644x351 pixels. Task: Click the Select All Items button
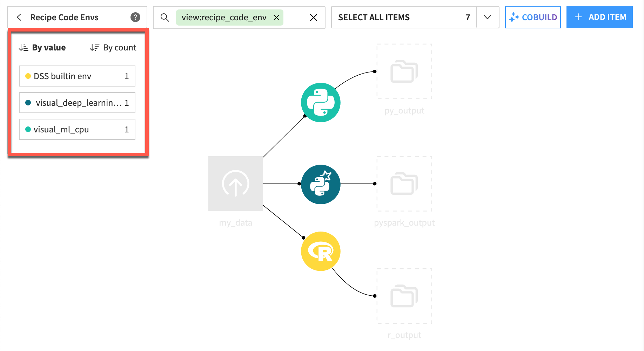pos(404,17)
